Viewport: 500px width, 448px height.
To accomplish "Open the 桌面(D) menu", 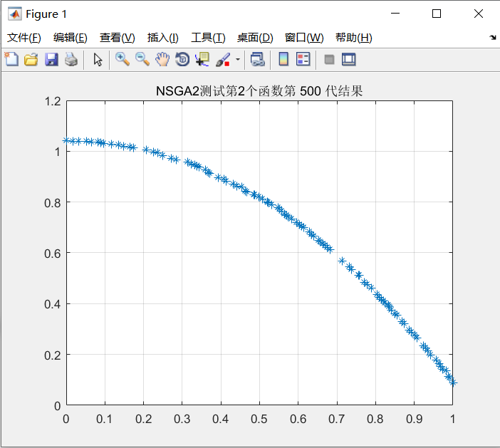I will click(x=255, y=38).
